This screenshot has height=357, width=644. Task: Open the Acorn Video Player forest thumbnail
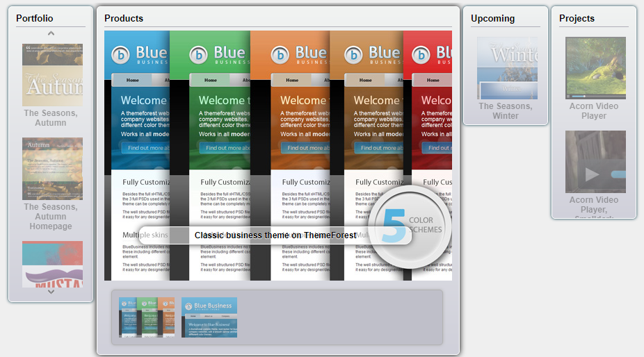point(595,68)
